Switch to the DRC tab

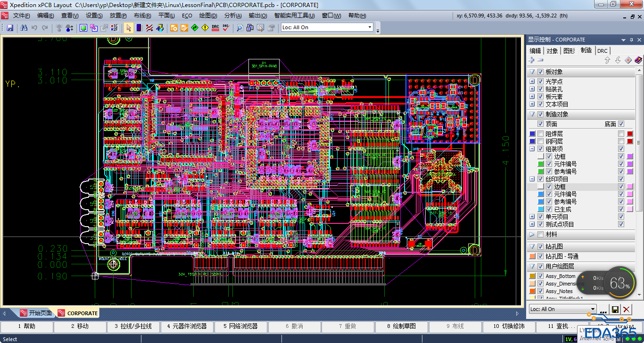point(602,51)
